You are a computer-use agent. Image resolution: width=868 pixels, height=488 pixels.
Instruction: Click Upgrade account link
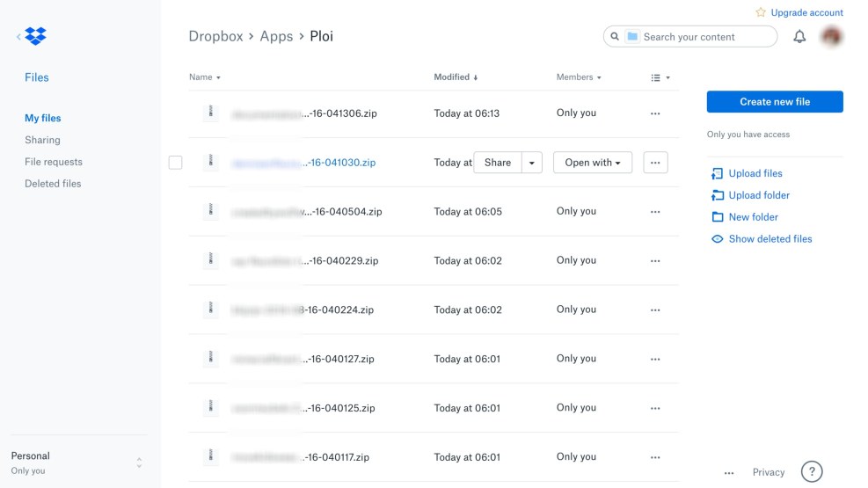(x=806, y=12)
